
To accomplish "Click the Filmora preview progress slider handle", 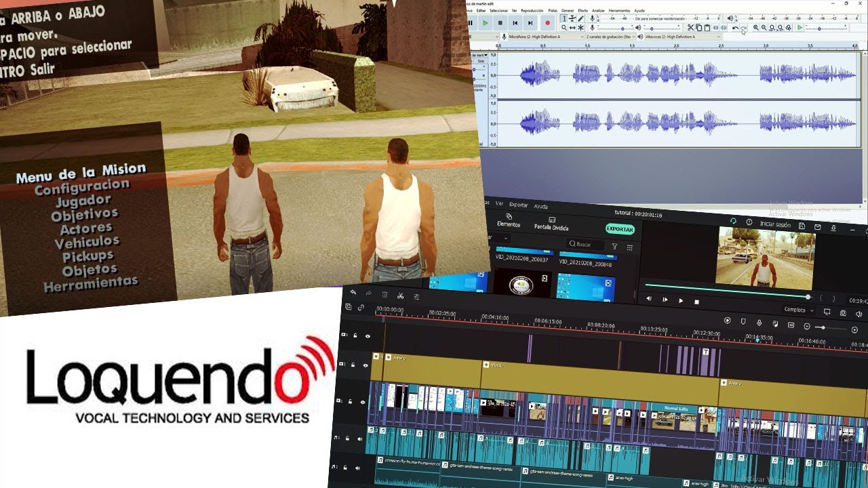I will coord(808,297).
